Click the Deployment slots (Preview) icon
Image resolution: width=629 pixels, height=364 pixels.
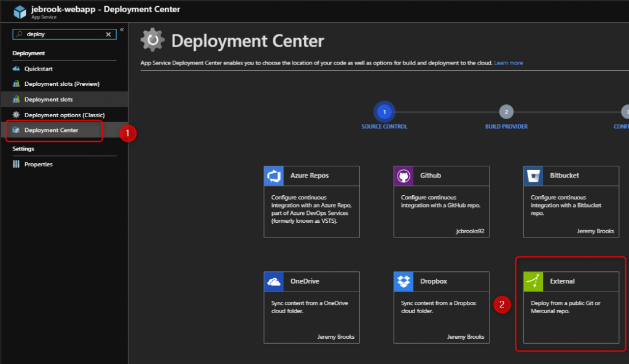pyautogui.click(x=16, y=83)
